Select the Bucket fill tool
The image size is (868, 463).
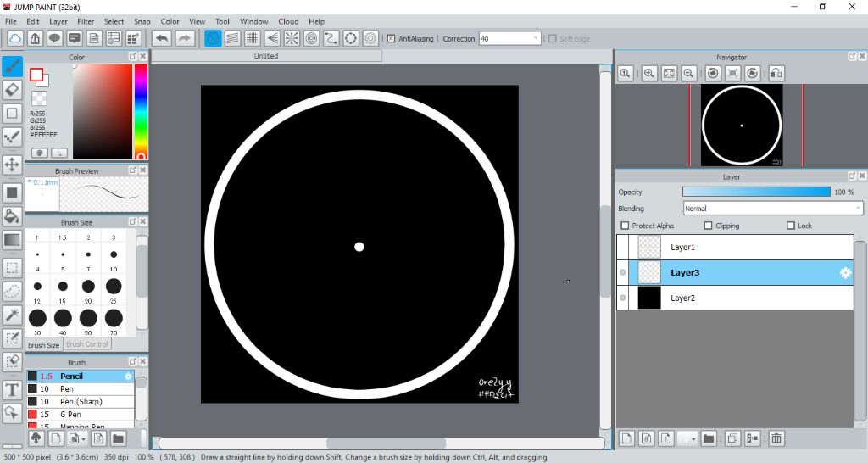[12, 216]
